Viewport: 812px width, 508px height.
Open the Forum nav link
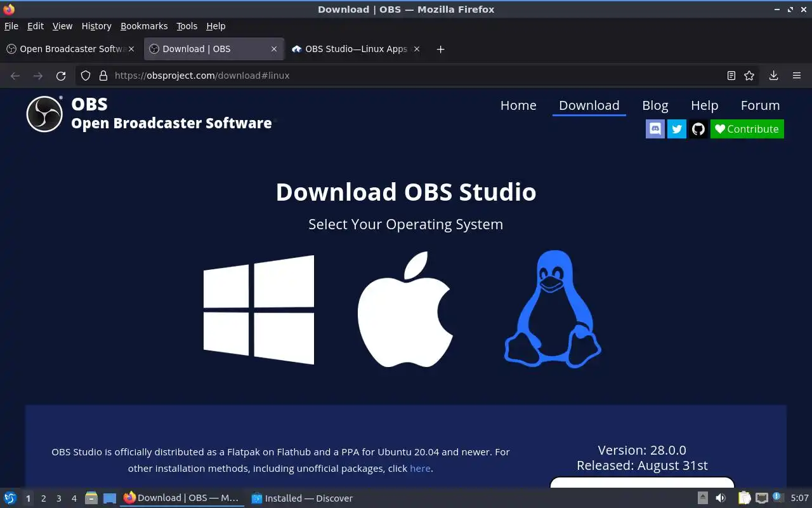click(x=760, y=105)
